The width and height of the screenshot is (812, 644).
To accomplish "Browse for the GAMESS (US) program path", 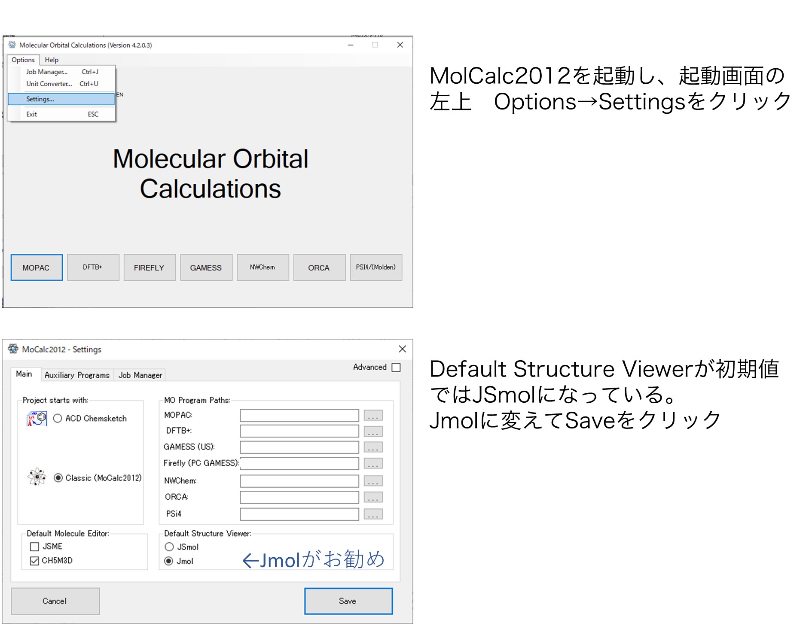I will click(373, 447).
